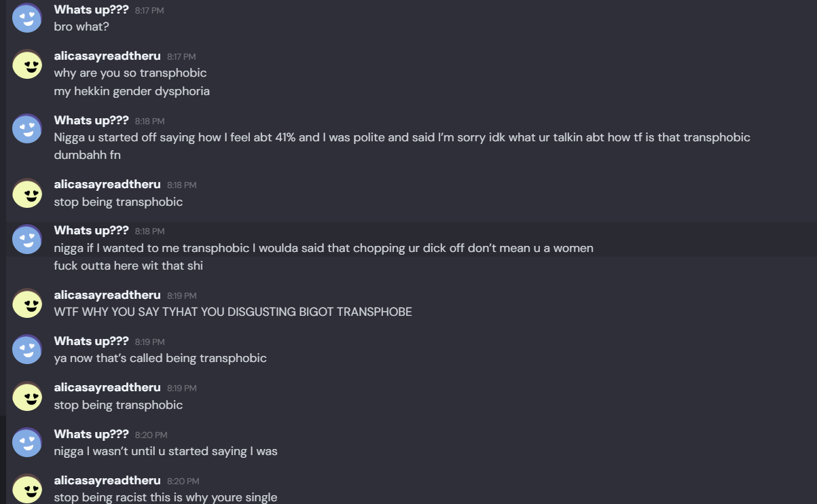The width and height of the screenshot is (817, 504).
Task: Select the message "stop being racist this is why youre single"
Action: tap(166, 497)
